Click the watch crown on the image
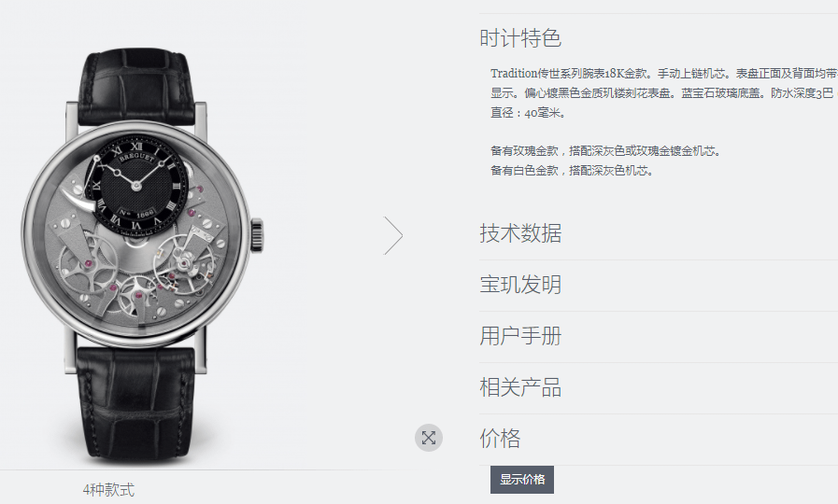The image size is (838, 504). click(x=257, y=235)
